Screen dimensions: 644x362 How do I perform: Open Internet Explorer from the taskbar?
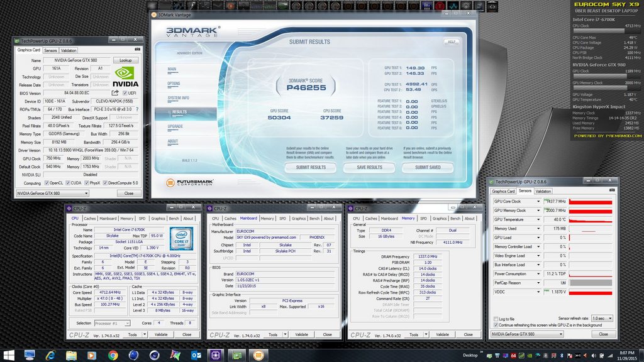(x=50, y=355)
